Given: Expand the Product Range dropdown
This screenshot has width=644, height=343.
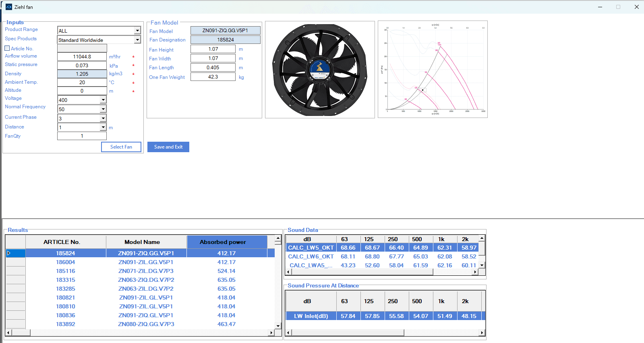Looking at the screenshot, I should click(137, 31).
